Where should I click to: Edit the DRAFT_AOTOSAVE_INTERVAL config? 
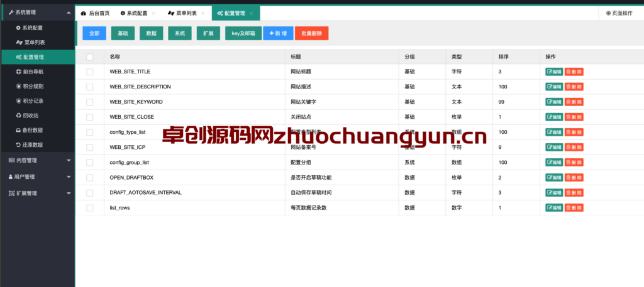(x=554, y=193)
